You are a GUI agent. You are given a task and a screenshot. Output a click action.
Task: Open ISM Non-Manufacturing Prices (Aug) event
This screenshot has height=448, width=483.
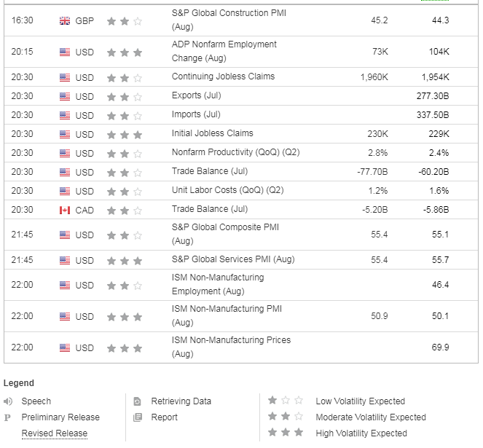coord(231,347)
